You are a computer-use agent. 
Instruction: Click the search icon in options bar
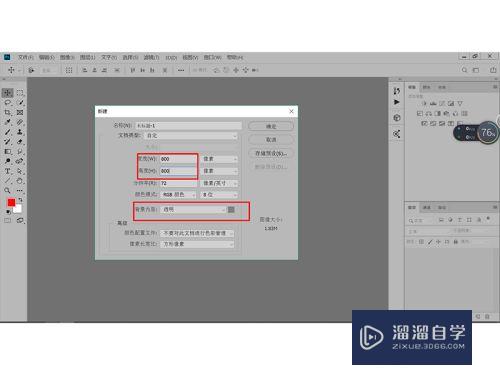464,70
